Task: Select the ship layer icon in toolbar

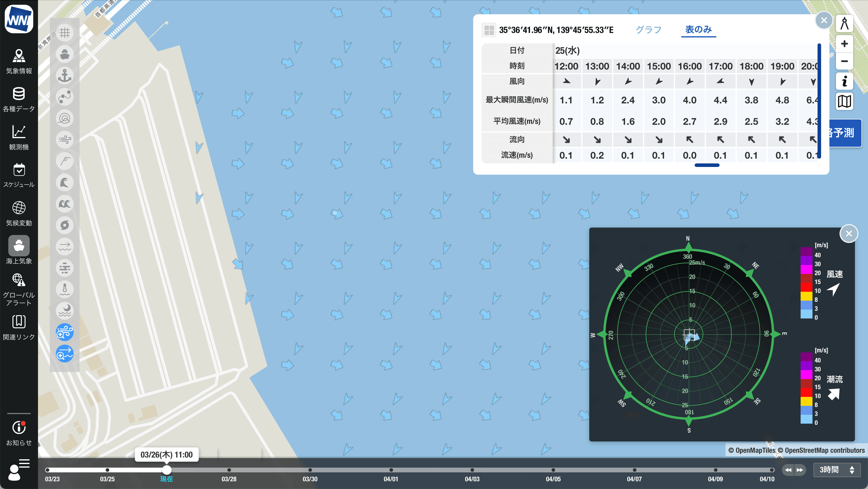Action: (65, 54)
